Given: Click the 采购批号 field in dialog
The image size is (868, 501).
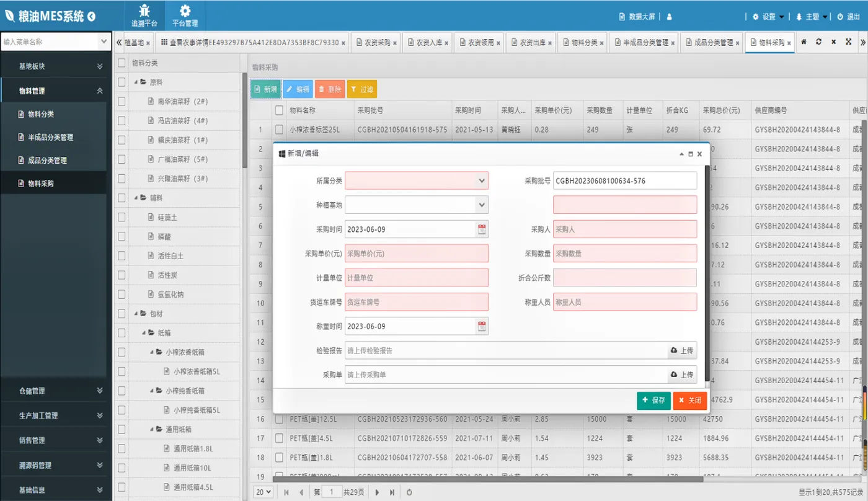Looking at the screenshot, I should coord(625,180).
